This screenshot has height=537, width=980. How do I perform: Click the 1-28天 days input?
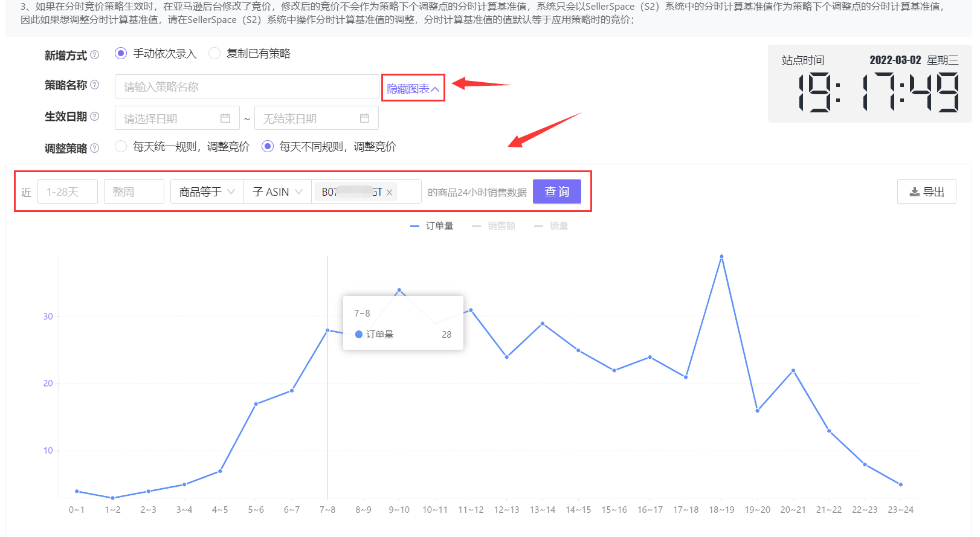pyautogui.click(x=68, y=191)
